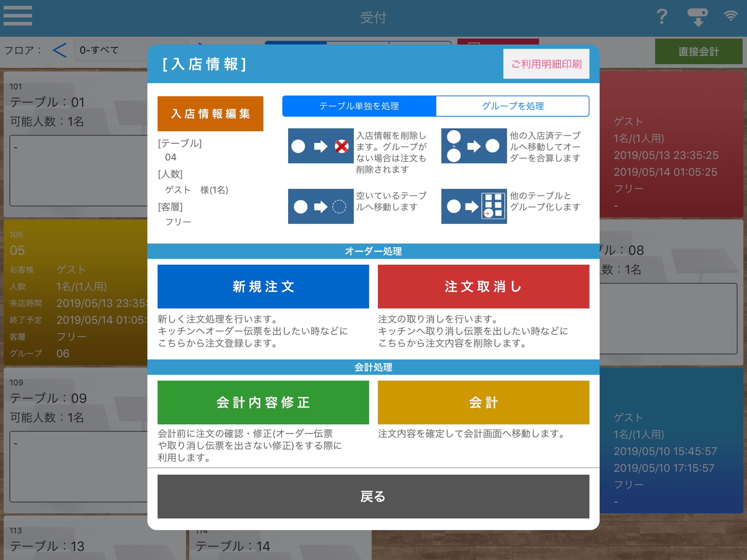Image resolution: width=747 pixels, height=560 pixels.
Task: Select グループを処理 segment
Action: click(x=512, y=106)
